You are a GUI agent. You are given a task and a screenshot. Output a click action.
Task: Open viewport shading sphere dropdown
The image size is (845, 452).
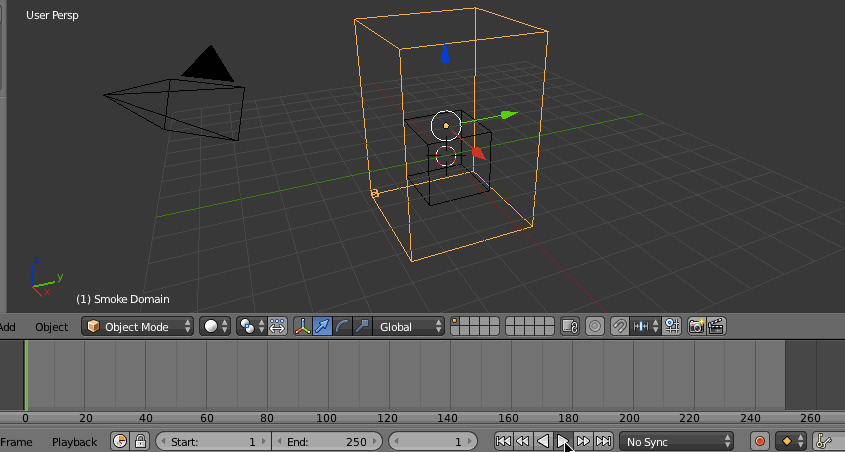click(x=215, y=326)
